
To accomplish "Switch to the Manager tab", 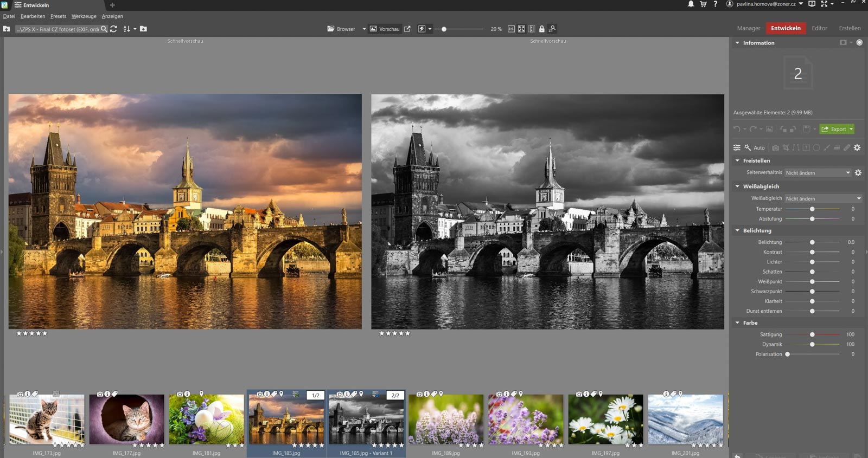I will [x=748, y=28].
